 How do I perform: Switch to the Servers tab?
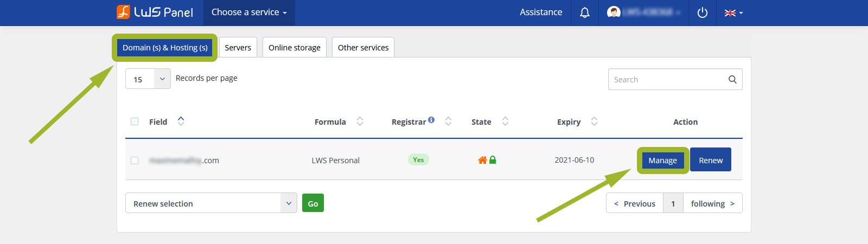tap(238, 48)
